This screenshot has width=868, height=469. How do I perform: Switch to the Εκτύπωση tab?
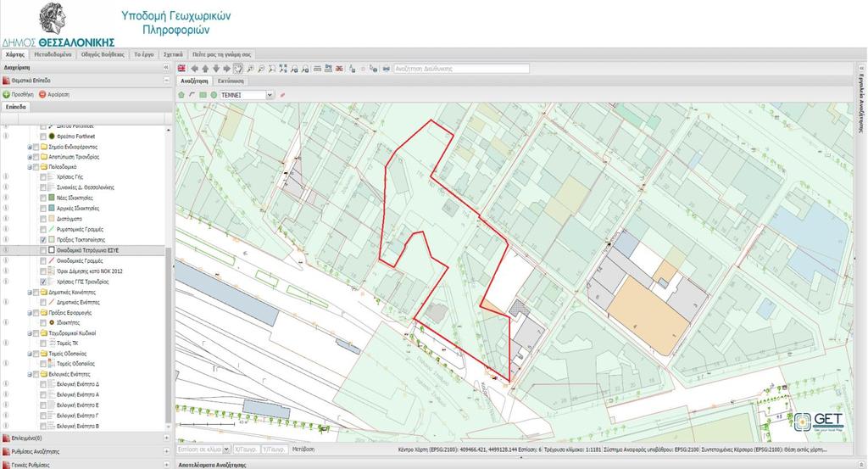[231, 81]
